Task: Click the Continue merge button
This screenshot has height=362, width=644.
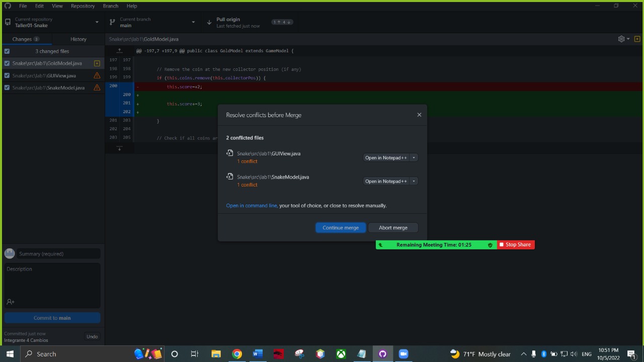Action: tap(341, 227)
